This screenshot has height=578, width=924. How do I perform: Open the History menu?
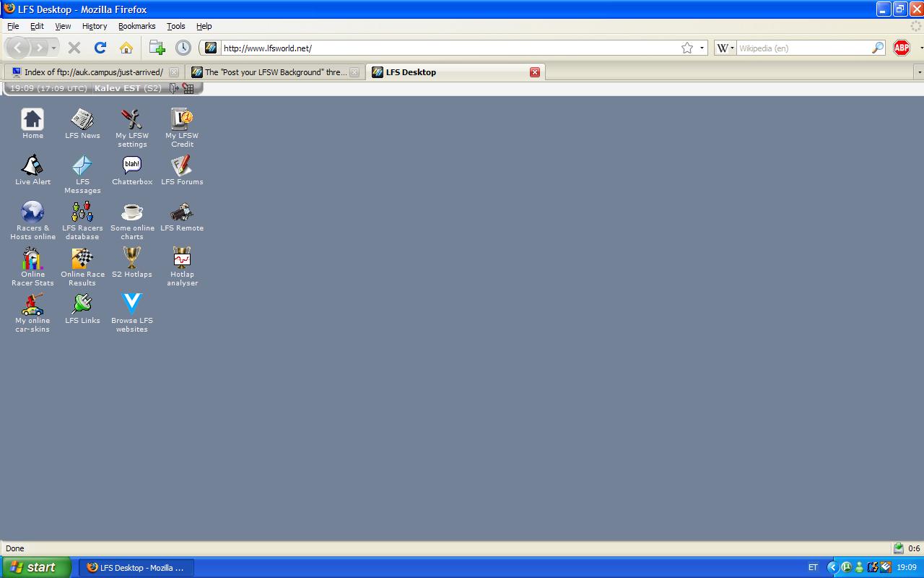[95, 26]
